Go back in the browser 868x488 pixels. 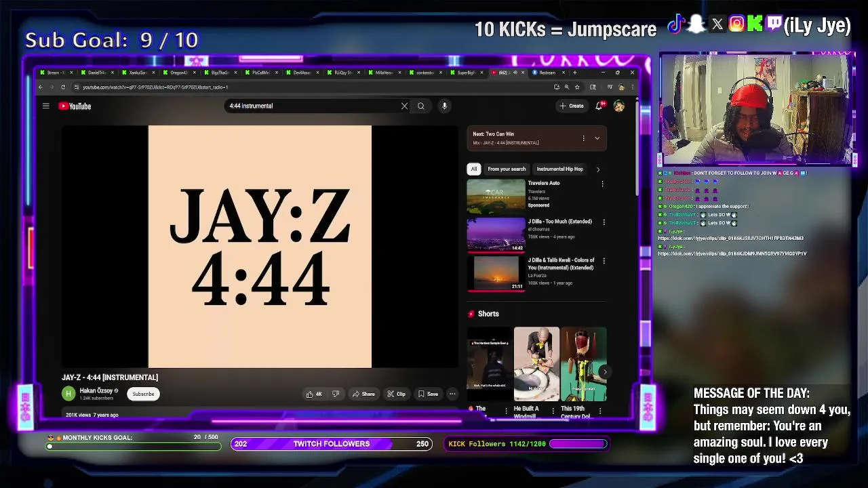41,87
